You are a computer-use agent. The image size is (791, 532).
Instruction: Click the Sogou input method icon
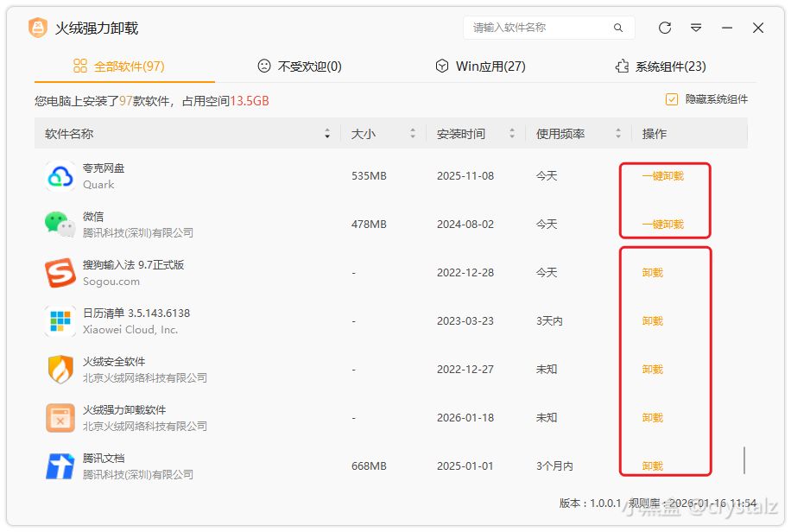[60, 273]
